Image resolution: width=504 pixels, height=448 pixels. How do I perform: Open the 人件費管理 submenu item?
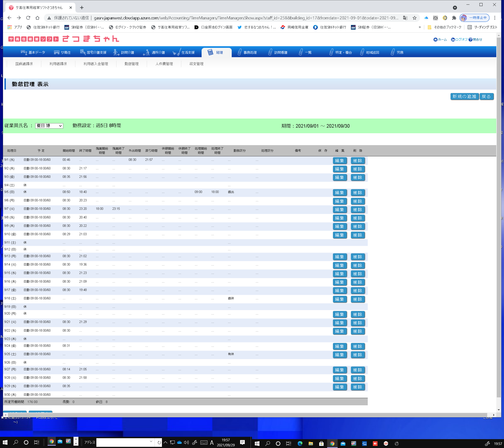[164, 64]
